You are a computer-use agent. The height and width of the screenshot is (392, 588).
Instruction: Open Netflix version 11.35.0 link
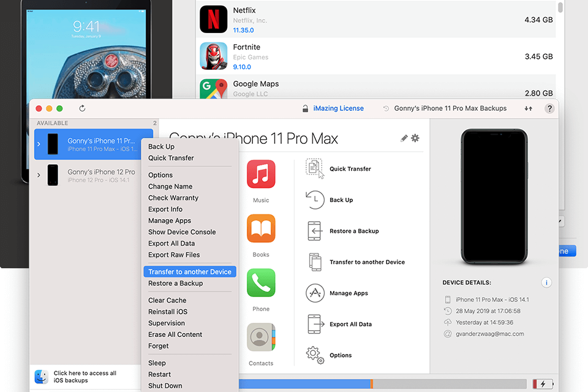[243, 31]
